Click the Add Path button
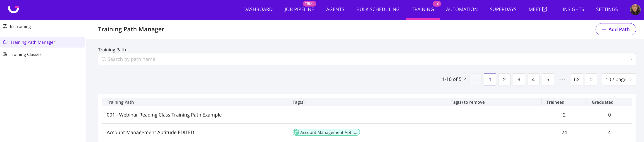 615,29
